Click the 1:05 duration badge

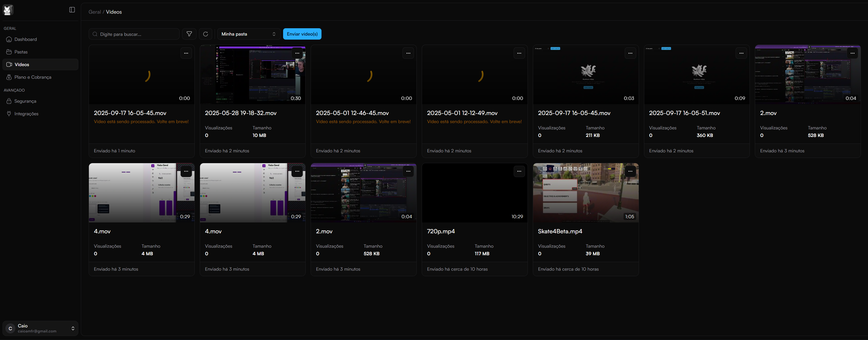click(x=629, y=216)
